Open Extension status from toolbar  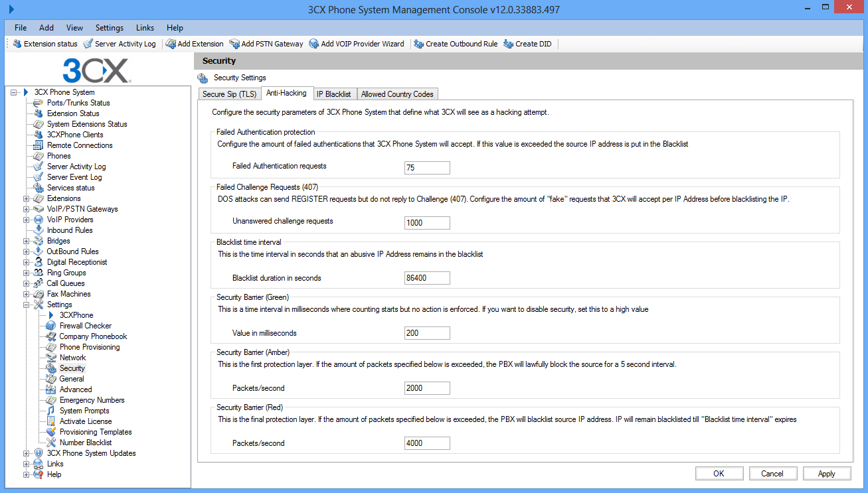45,44
